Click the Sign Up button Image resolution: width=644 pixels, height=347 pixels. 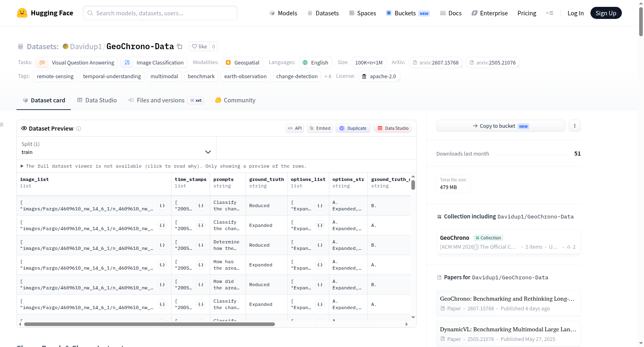606,13
